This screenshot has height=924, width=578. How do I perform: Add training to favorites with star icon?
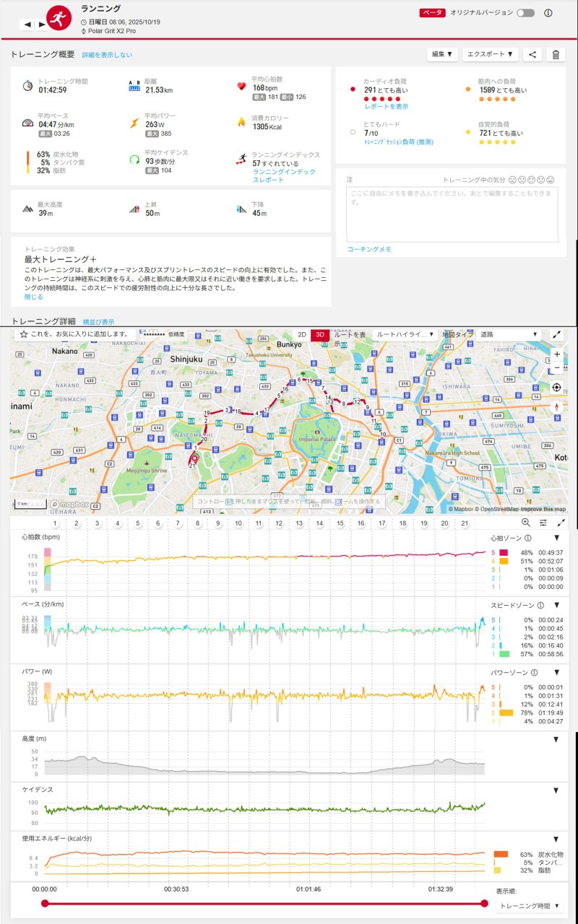(x=24, y=334)
